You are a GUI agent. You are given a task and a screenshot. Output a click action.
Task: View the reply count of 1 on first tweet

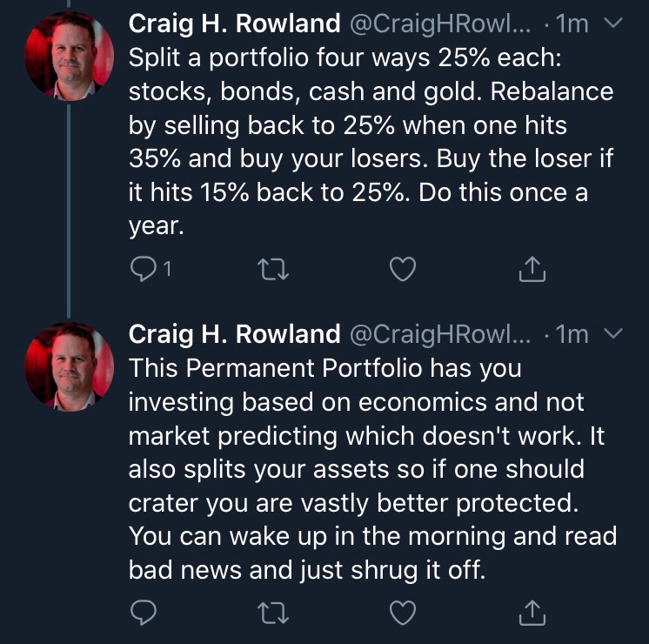tap(167, 269)
